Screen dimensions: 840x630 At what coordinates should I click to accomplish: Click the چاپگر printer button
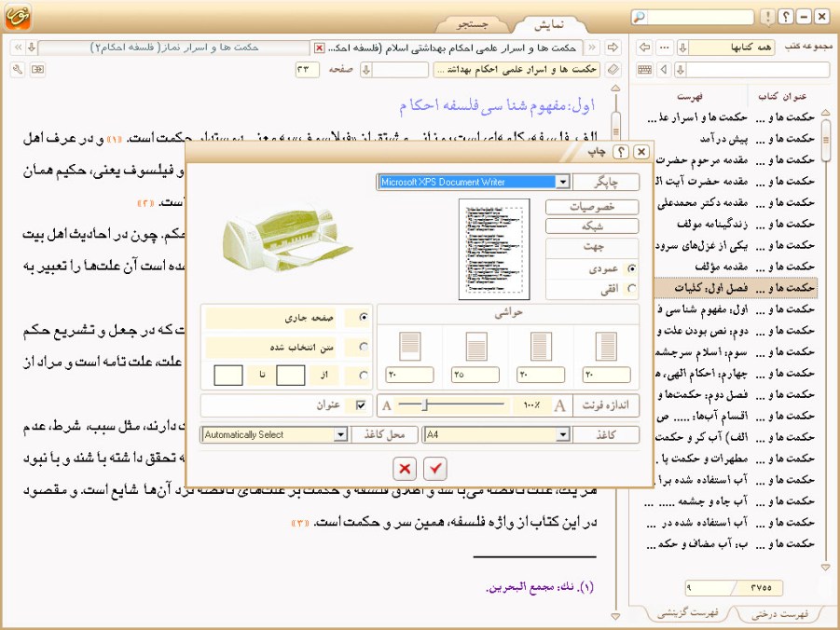tap(606, 182)
